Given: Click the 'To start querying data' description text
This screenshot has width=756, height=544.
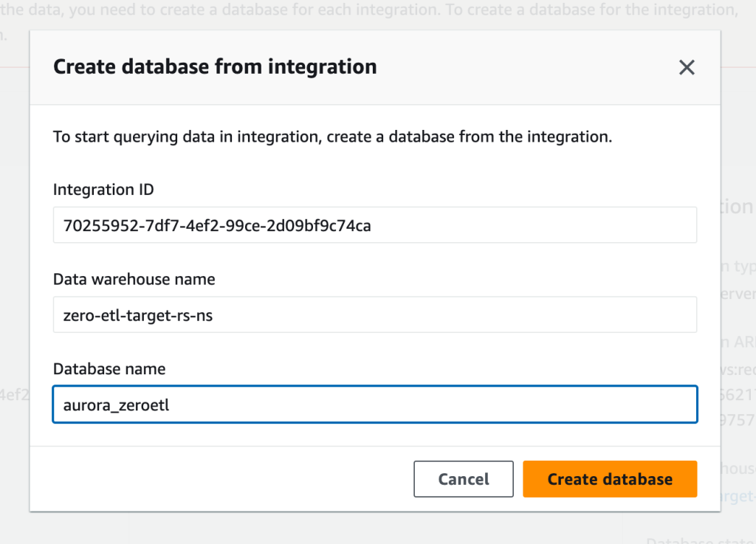Looking at the screenshot, I should pos(332,137).
